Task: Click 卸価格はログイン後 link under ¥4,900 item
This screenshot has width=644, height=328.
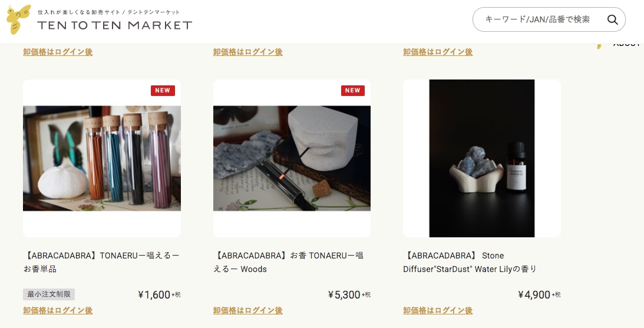Action: click(438, 310)
